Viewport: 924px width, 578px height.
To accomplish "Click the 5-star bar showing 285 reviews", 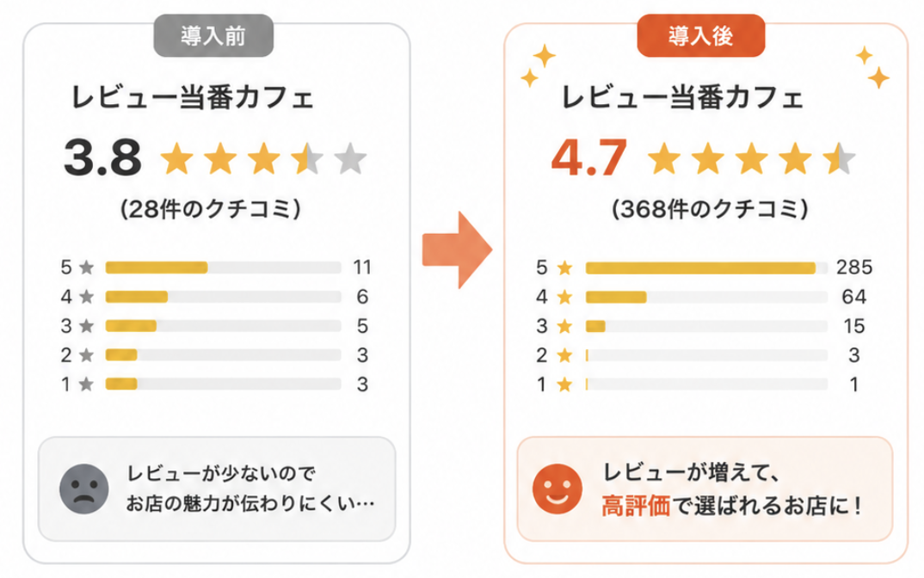I will (x=706, y=268).
